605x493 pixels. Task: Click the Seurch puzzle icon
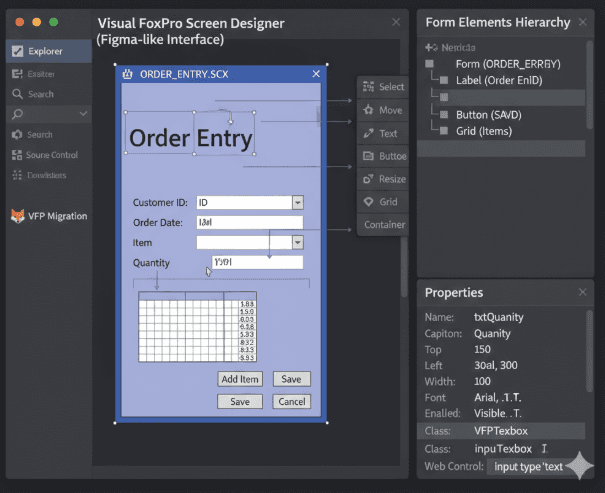click(x=17, y=135)
